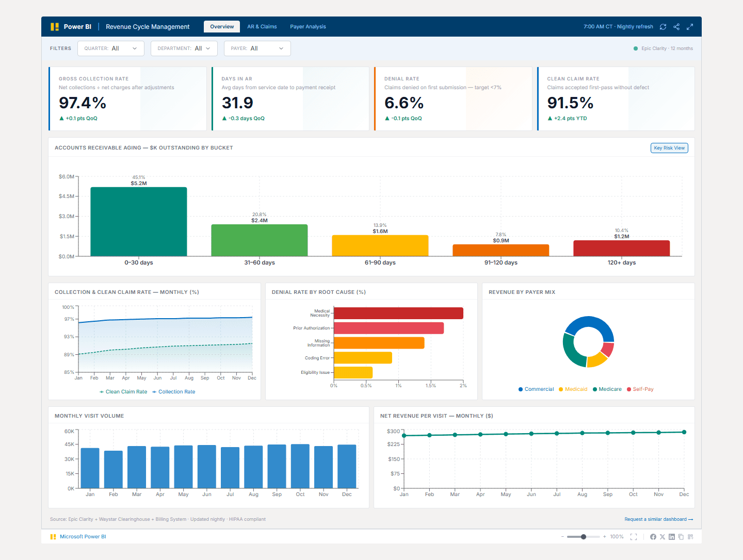Switch to the Overview tab

click(x=222, y=27)
